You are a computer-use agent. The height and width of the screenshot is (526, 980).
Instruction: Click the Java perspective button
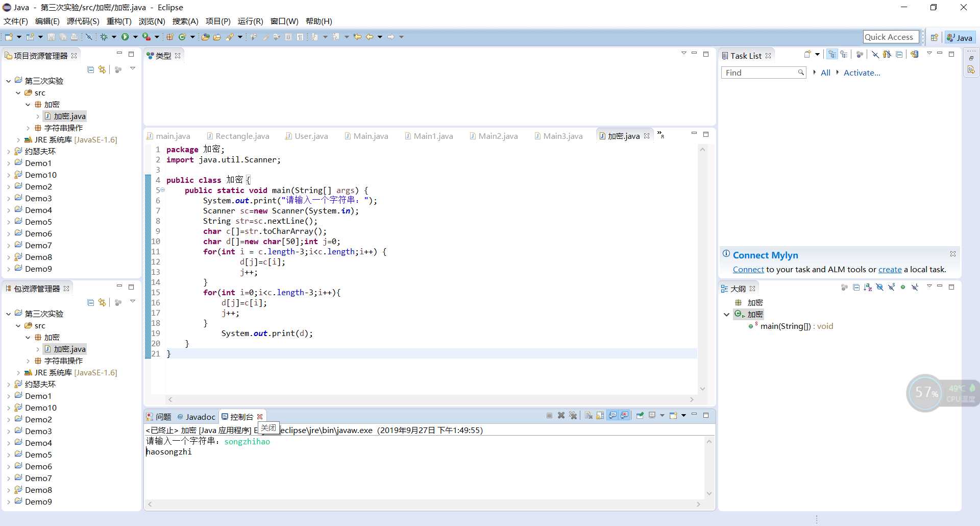coord(960,37)
